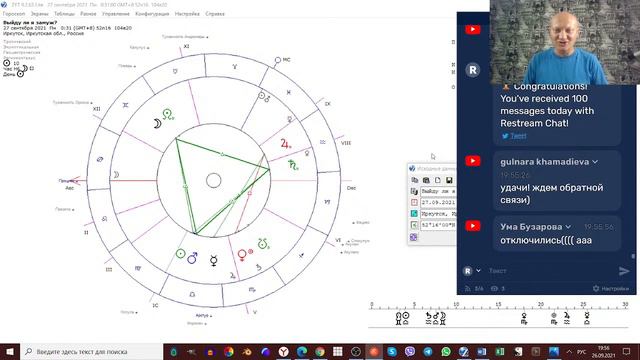Viewport: 640px width, 360px height.
Task: Open the Настройка menu
Action: tap(187, 13)
